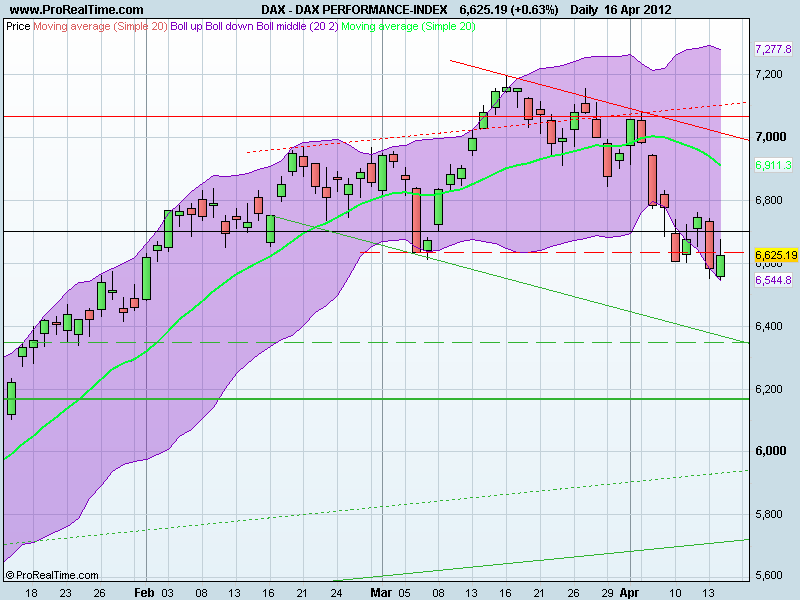Click the large red candle at Mar 06
This screenshot has width=800, height=600.
tap(416, 220)
